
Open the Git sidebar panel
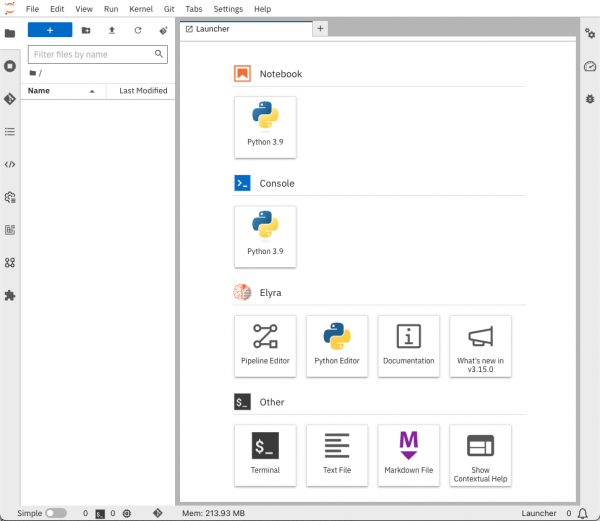(x=10, y=99)
